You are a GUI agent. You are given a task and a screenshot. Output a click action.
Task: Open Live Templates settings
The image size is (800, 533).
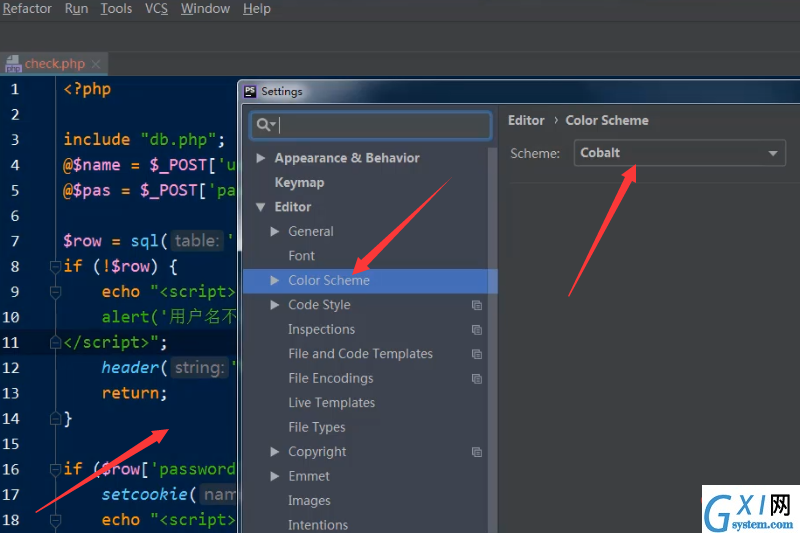332,403
